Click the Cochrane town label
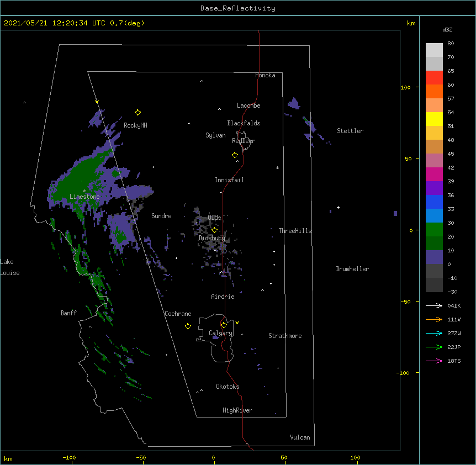Viewport: 476px width, 465px height. [x=178, y=314]
